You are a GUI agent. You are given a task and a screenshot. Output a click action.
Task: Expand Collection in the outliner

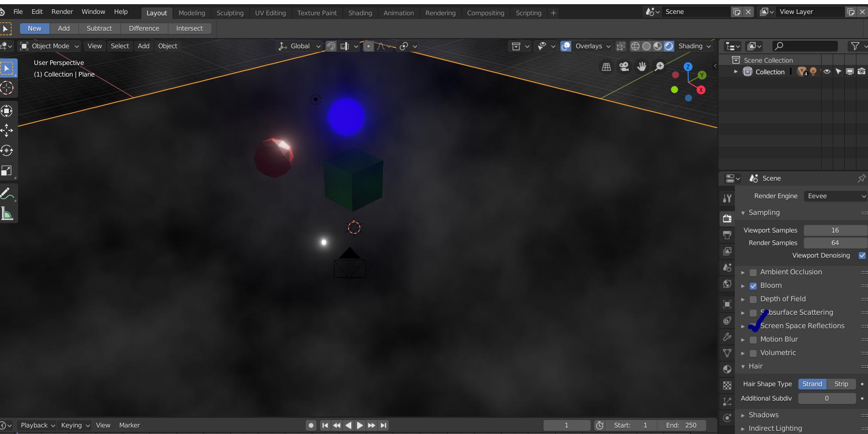736,71
